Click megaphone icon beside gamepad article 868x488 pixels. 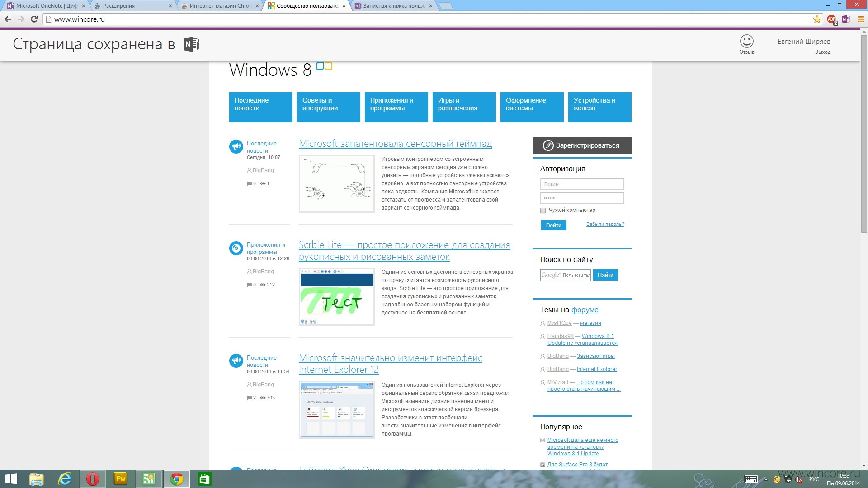click(x=236, y=146)
